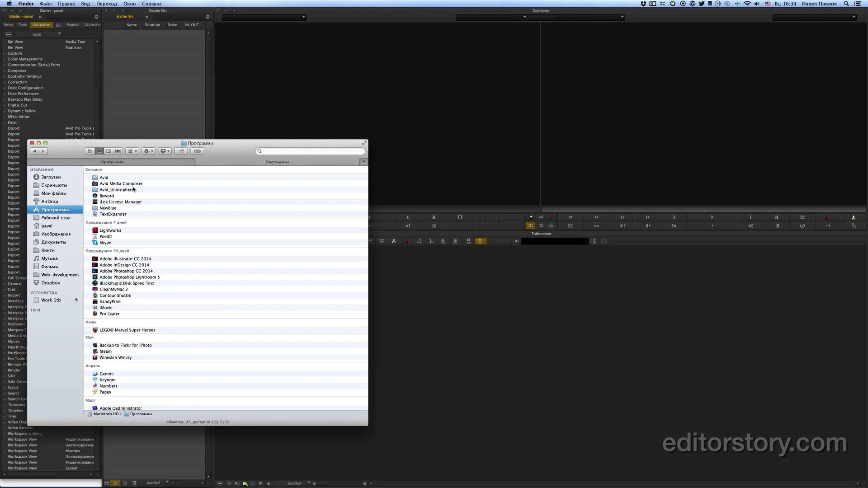The image size is (868, 488).
Task: Click the red Lift icon in timeline toolbar
Action: click(406, 241)
